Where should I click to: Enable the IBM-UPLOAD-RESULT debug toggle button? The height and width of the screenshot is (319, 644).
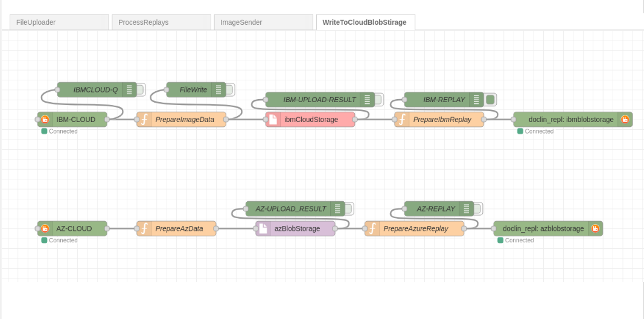click(378, 99)
